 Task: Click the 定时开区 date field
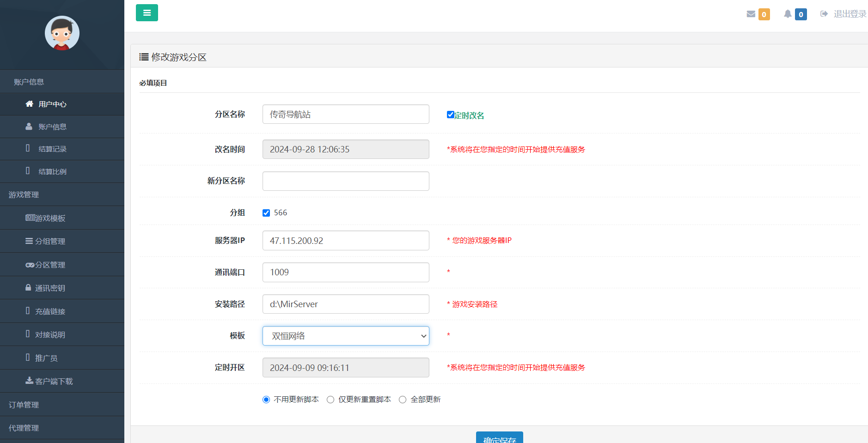coord(346,368)
